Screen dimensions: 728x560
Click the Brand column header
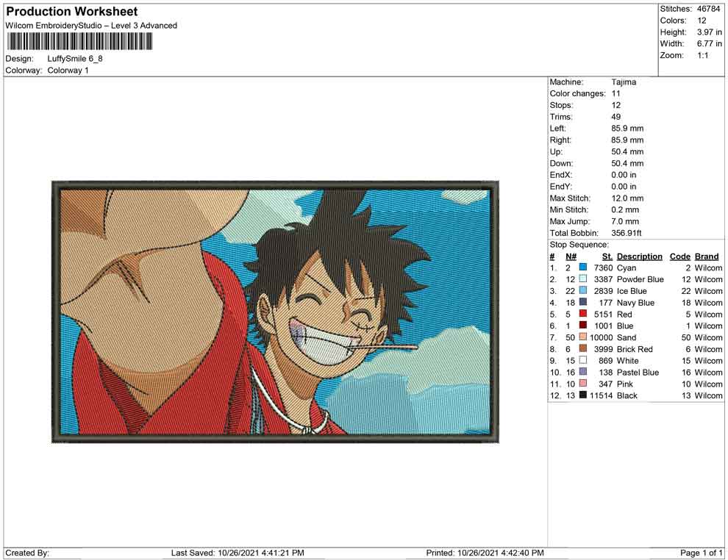(706, 256)
